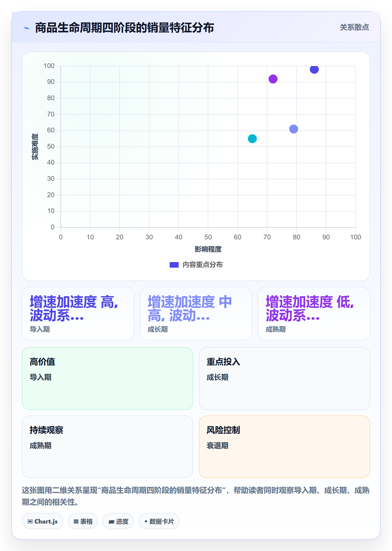The height and width of the screenshot is (551, 392).
Task: Click the 数据卡片 tag chip
Action: pyautogui.click(x=159, y=521)
